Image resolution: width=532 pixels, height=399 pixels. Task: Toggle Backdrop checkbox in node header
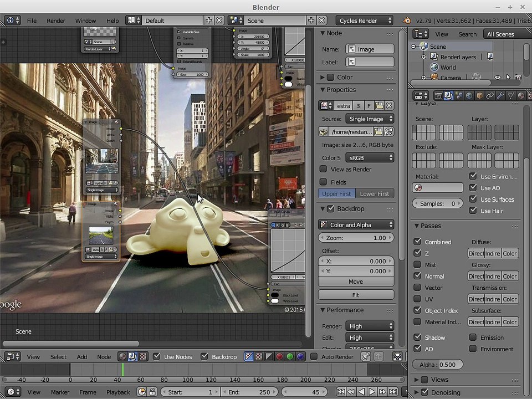204,356
